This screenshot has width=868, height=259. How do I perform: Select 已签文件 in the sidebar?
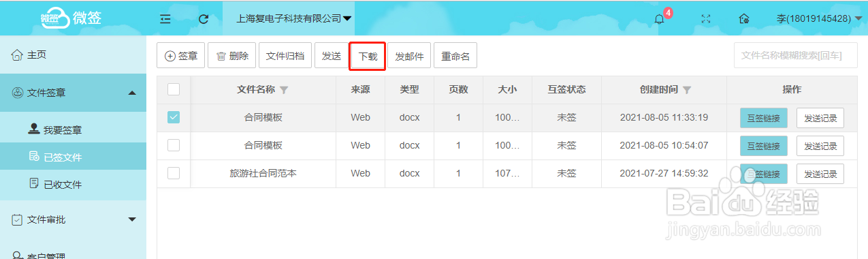point(73,157)
